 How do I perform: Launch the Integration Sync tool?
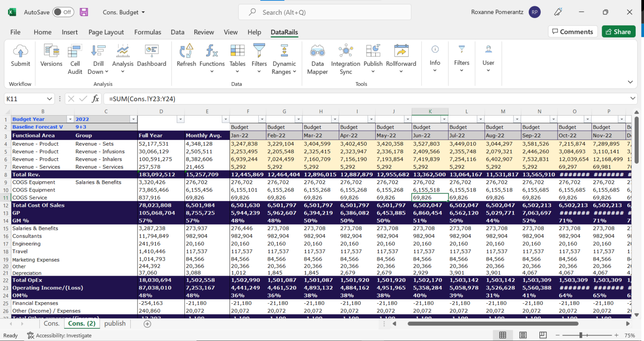coord(345,59)
